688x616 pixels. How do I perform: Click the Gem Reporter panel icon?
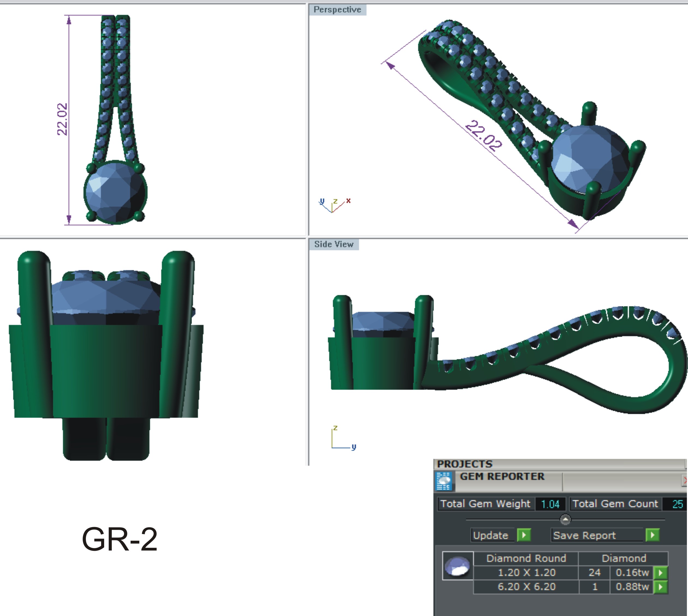(x=443, y=481)
